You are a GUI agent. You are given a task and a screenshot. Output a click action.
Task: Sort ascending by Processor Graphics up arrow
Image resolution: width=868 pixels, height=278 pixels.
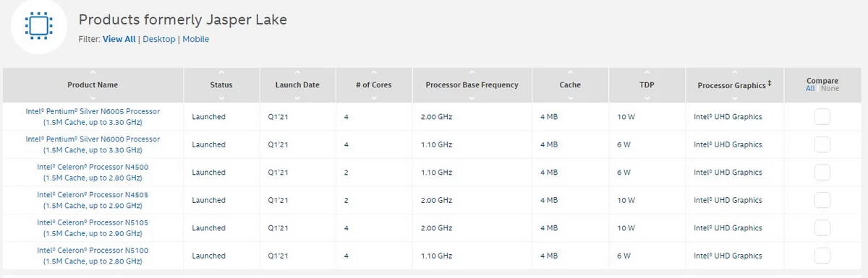point(734,72)
